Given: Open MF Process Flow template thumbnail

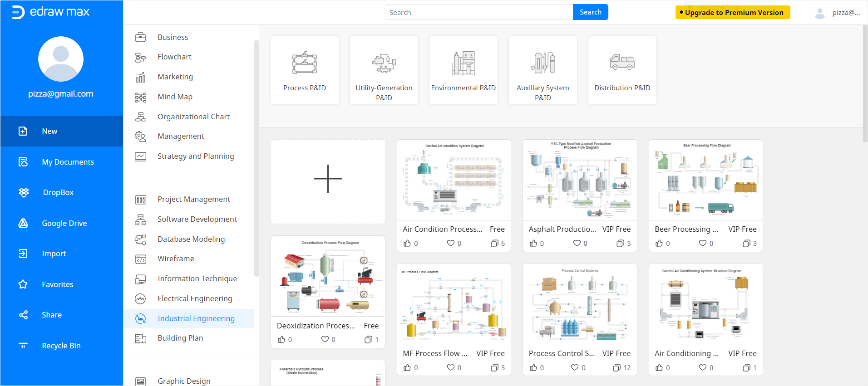Looking at the screenshot, I should (x=454, y=304).
